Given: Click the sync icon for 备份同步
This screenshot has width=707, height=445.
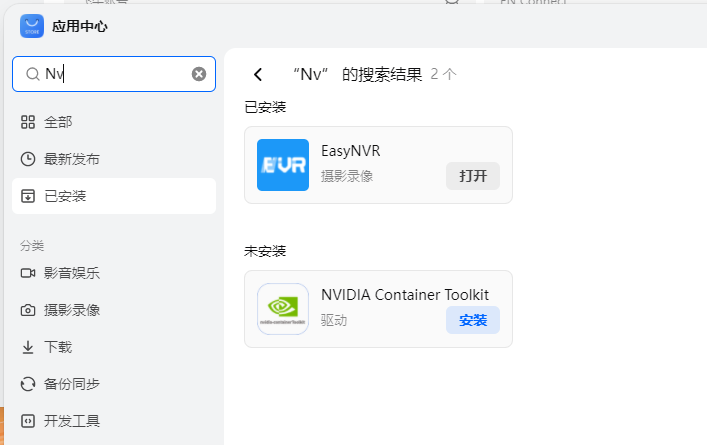Looking at the screenshot, I should coord(28,384).
